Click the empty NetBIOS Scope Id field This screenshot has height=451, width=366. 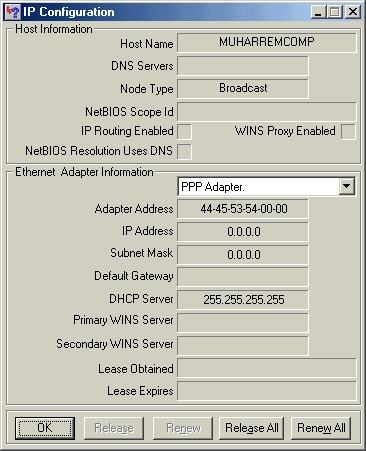[x=267, y=112]
